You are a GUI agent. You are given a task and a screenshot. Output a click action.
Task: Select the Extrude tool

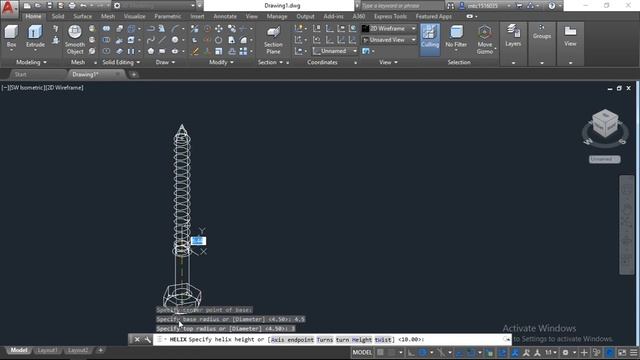(x=35, y=37)
